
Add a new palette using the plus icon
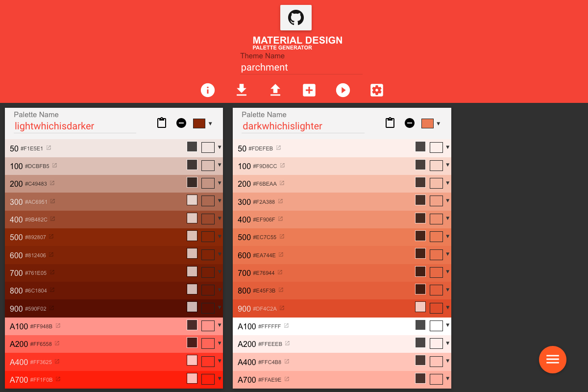pyautogui.click(x=309, y=90)
